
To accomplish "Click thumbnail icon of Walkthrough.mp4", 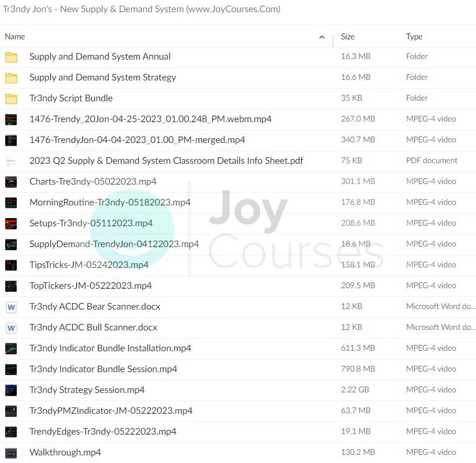I will point(11,453).
